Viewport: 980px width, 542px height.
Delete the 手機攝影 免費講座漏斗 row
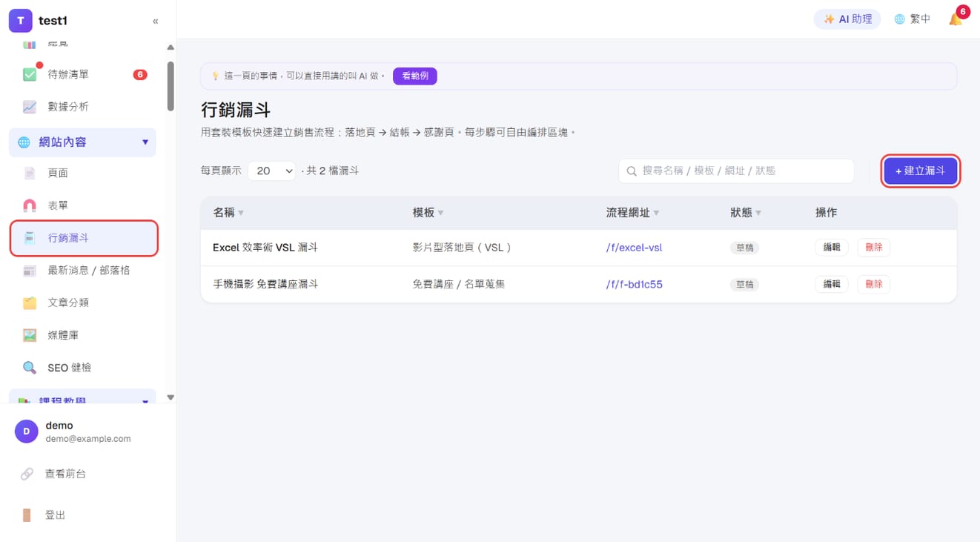pos(874,284)
